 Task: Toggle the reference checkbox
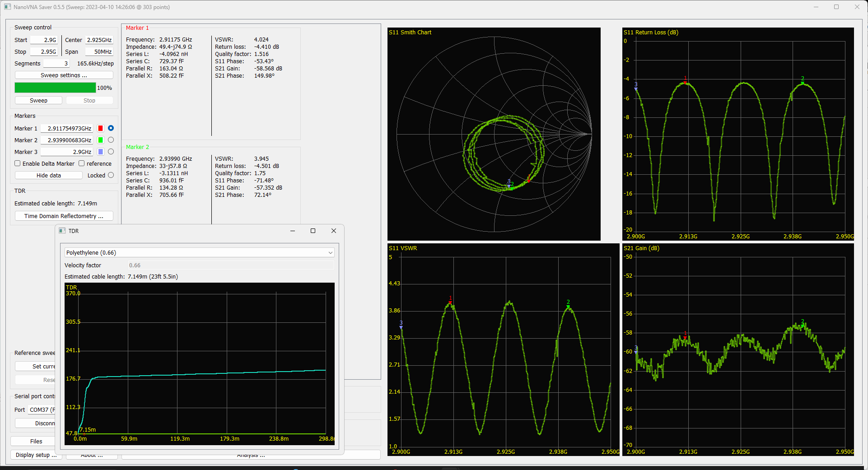coord(82,163)
